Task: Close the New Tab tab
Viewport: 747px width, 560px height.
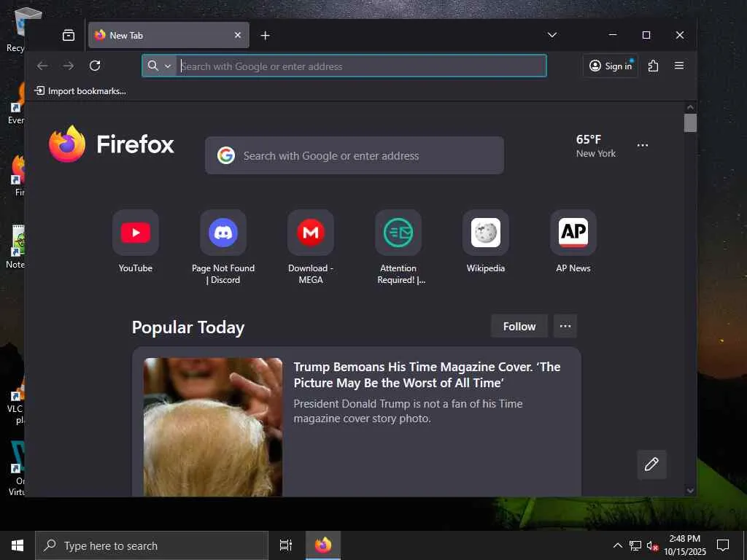Action: click(238, 35)
